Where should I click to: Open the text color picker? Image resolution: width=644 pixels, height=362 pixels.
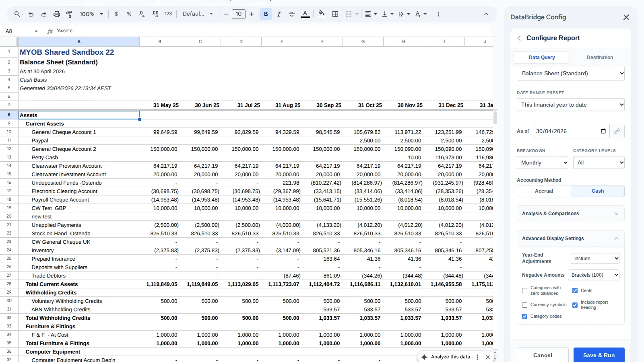coord(305,14)
